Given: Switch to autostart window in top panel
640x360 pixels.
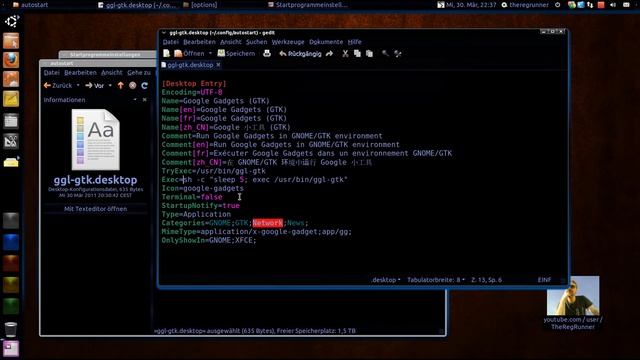Looking at the screenshot, I should (x=30, y=5).
